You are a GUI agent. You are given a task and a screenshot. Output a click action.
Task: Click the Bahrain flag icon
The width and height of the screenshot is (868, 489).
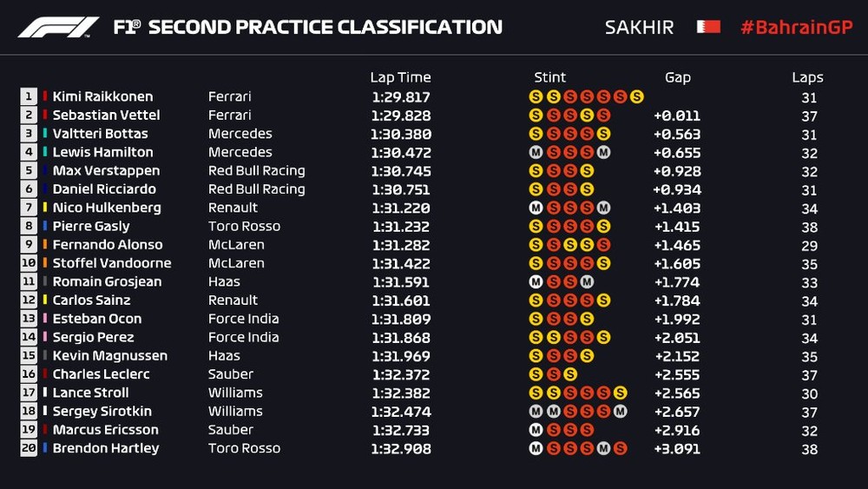tap(708, 27)
